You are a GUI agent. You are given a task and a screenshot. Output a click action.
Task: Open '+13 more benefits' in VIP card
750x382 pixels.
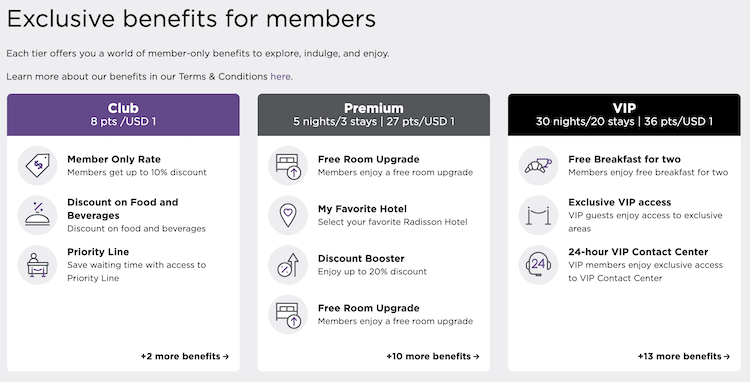click(x=684, y=356)
